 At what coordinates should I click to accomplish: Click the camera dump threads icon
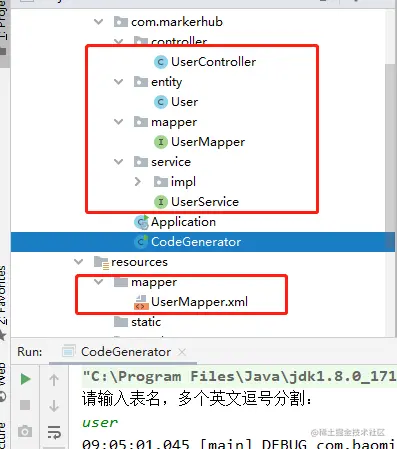(25, 431)
